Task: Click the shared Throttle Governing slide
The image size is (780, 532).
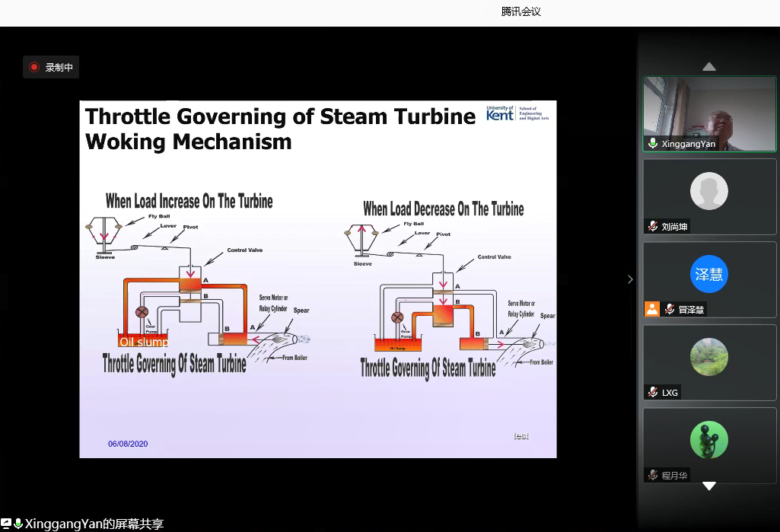Action: point(318,279)
